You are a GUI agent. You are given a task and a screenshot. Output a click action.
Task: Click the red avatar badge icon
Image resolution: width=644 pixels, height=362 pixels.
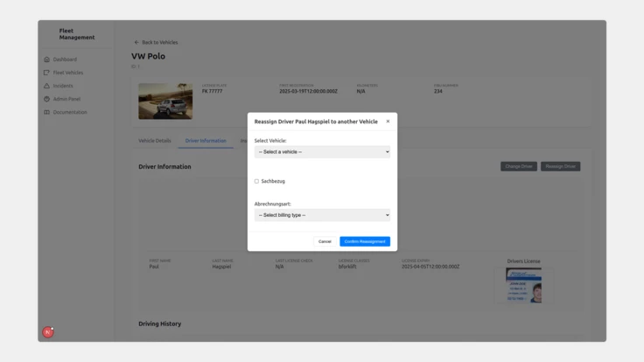48,332
